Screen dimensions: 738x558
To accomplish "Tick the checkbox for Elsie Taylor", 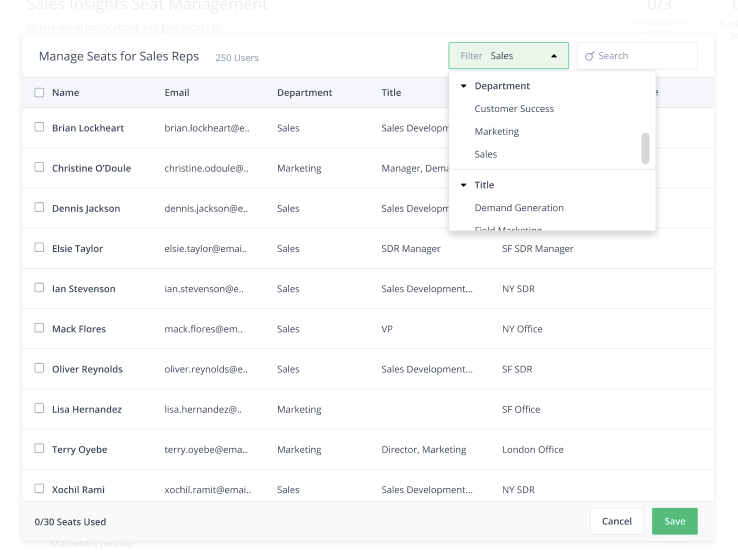I will [x=39, y=248].
